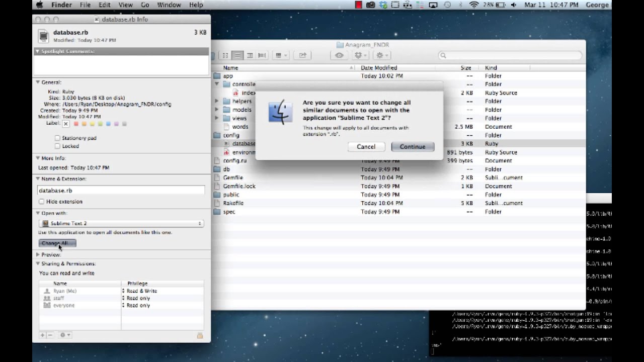Select the green label color
This screenshot has width=644, height=362.
tap(101, 124)
